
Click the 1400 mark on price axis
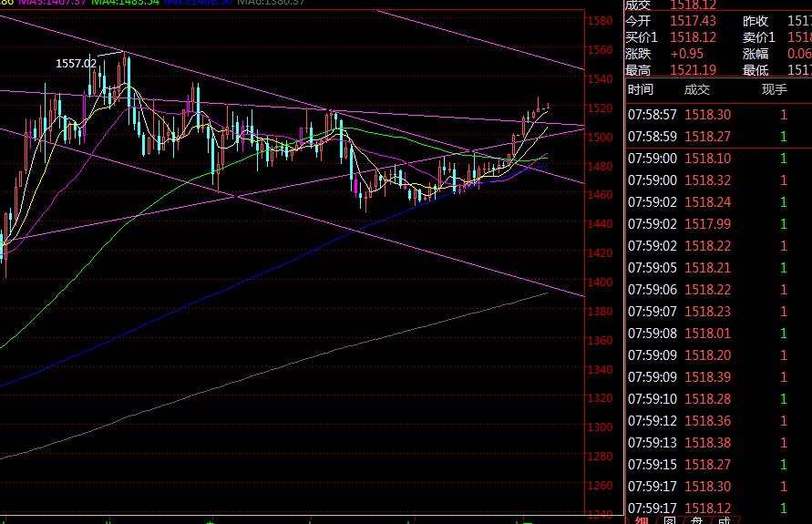(600, 283)
